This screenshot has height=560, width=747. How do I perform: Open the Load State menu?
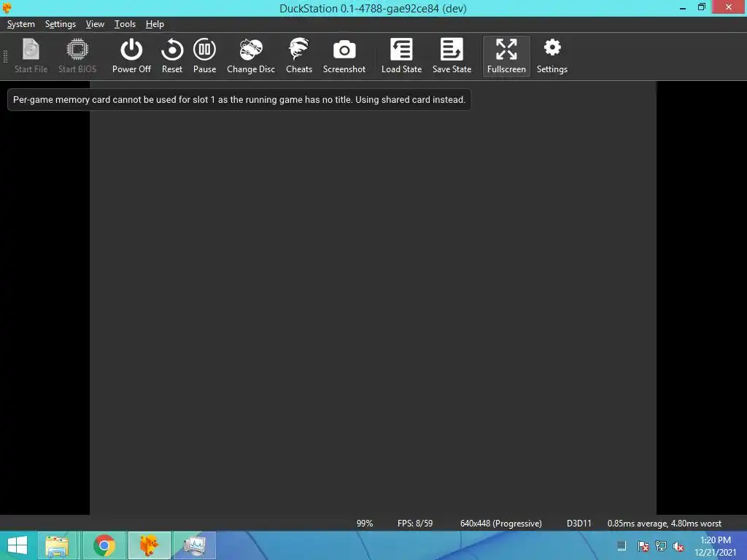(x=402, y=55)
